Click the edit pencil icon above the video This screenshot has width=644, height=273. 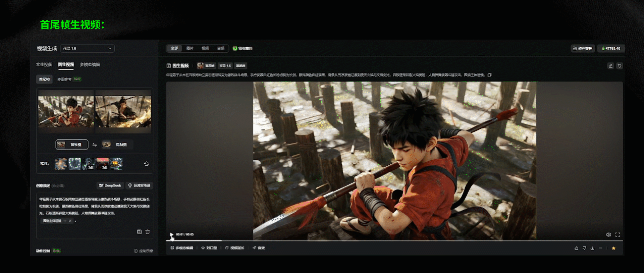tap(610, 66)
